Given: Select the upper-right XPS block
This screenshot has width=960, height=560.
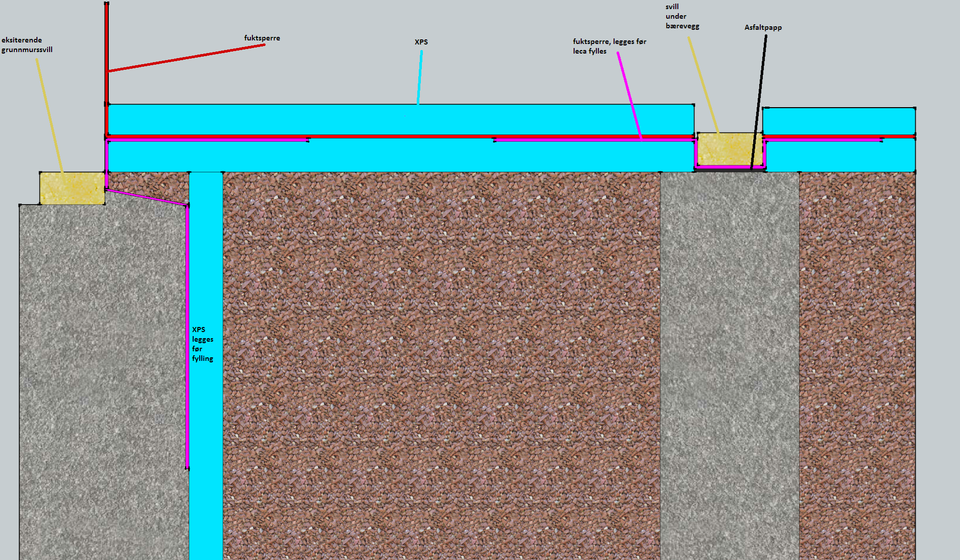Looking at the screenshot, I should coord(839,121).
